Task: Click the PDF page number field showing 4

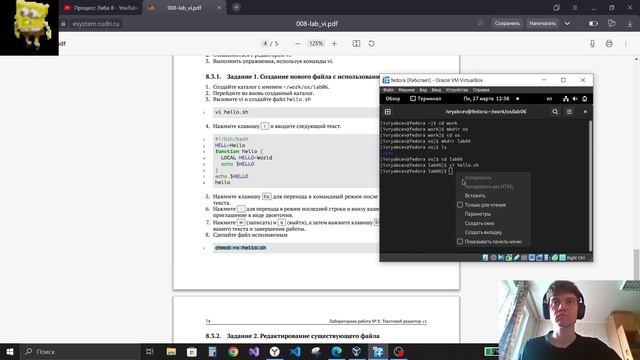Action: tap(265, 43)
